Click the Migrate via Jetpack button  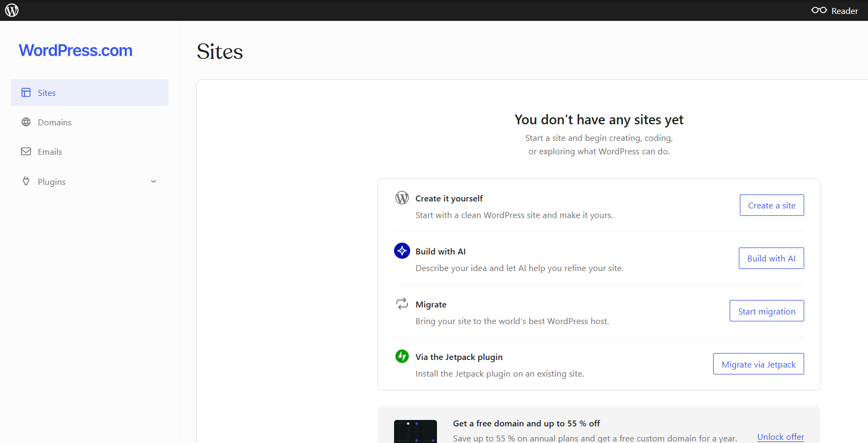[x=758, y=364]
